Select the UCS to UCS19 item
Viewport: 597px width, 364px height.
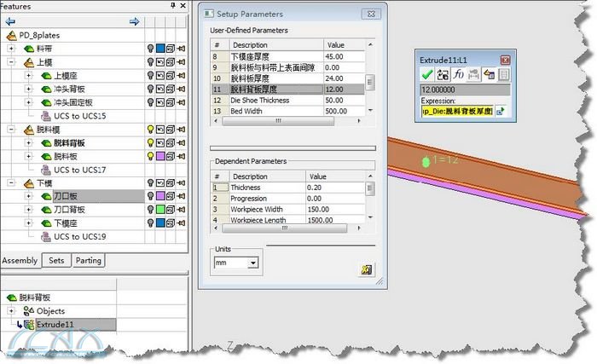click(x=80, y=236)
